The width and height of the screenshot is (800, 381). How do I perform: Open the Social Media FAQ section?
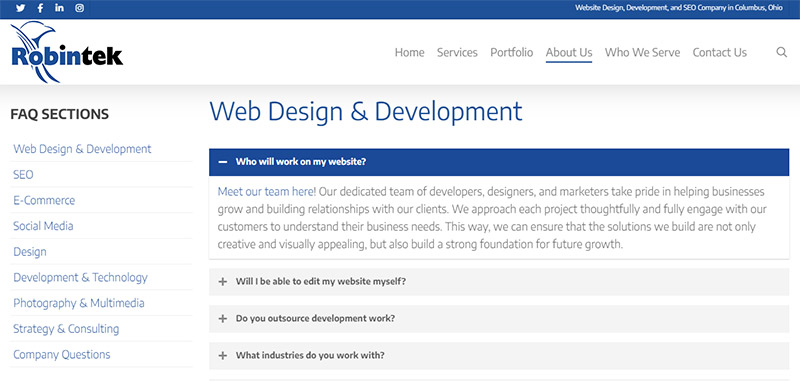(x=43, y=226)
